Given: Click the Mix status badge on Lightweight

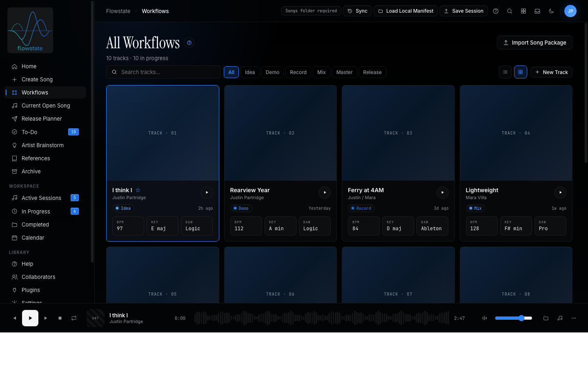Looking at the screenshot, I should click(476, 208).
